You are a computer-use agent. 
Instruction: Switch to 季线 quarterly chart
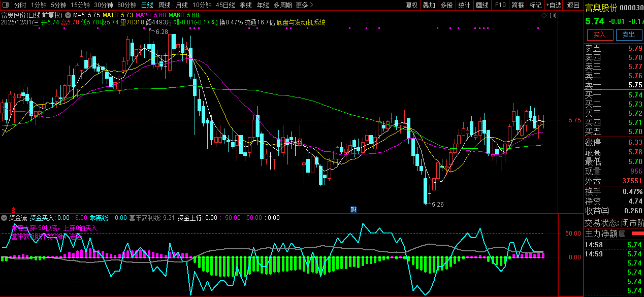click(x=245, y=5)
